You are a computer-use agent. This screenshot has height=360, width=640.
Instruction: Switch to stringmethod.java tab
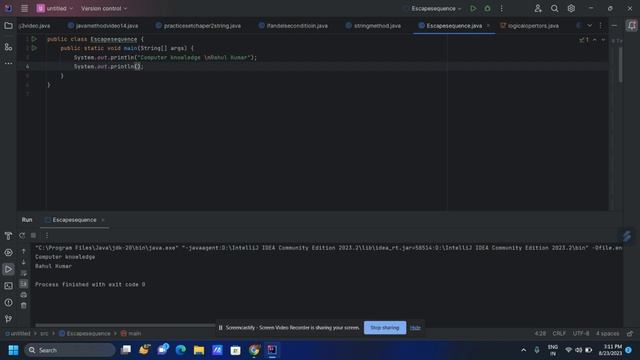point(373,26)
